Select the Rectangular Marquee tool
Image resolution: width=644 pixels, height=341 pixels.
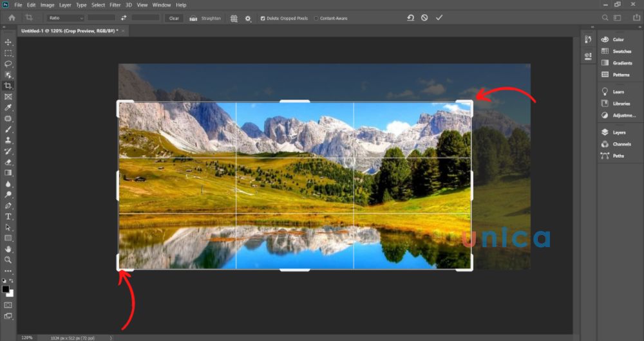pos(8,53)
